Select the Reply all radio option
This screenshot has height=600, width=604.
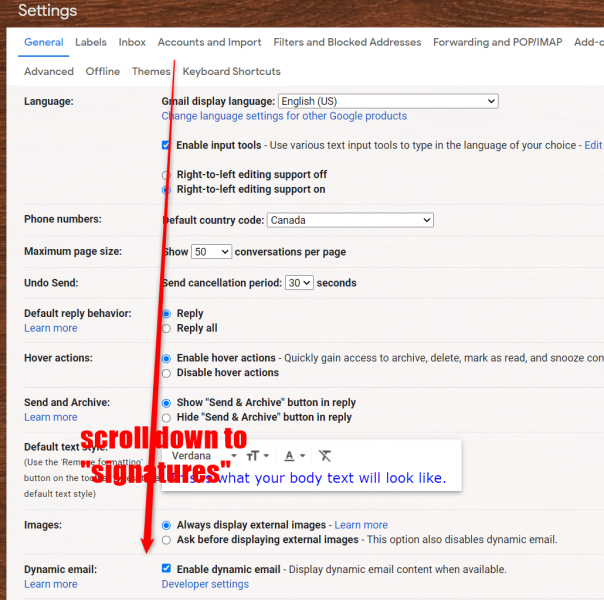coord(166,328)
